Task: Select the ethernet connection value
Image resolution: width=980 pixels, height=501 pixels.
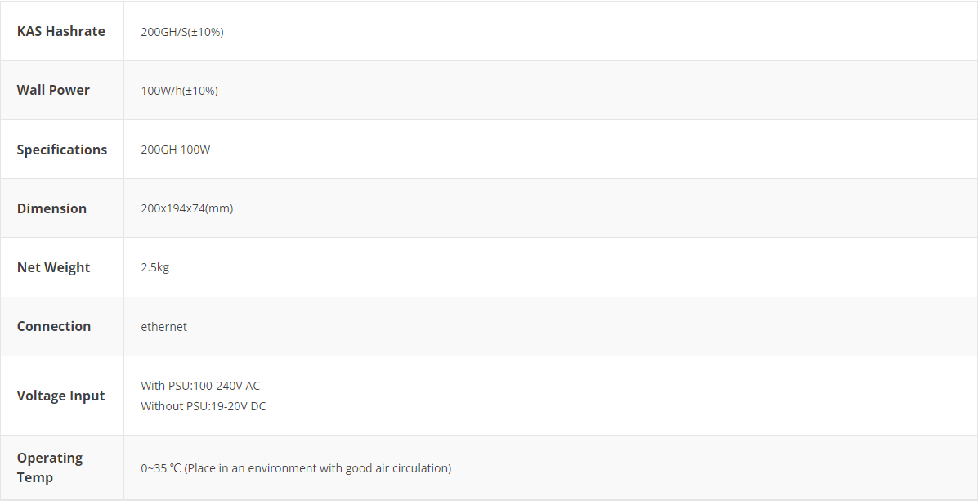Action: coord(163,327)
